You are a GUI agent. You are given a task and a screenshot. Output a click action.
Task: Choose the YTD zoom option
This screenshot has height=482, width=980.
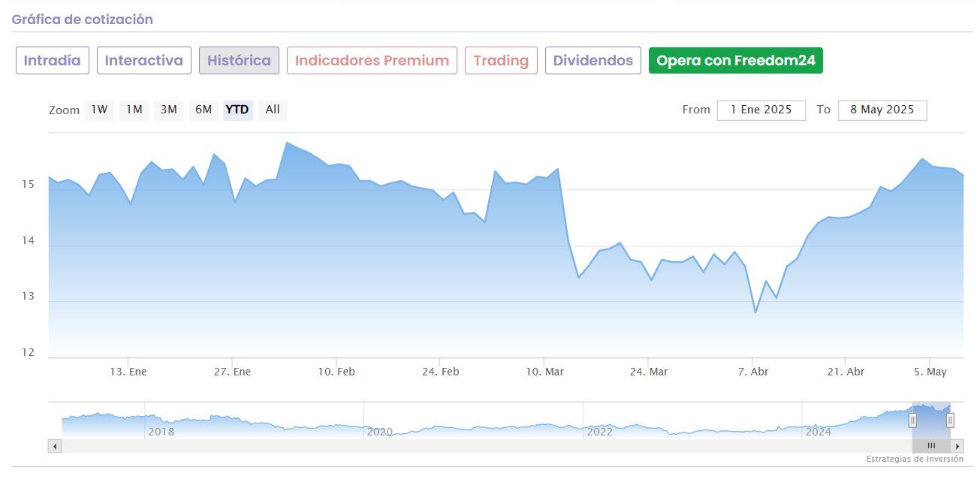click(237, 110)
